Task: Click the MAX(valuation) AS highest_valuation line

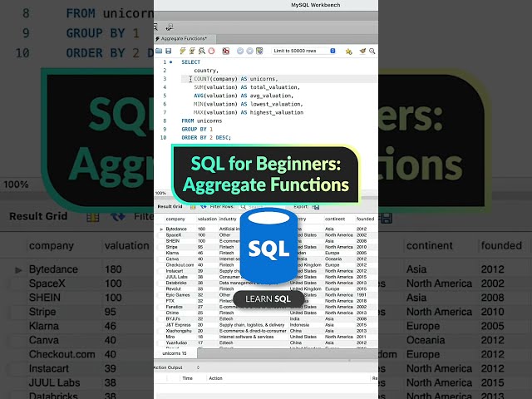Action: tap(249, 112)
